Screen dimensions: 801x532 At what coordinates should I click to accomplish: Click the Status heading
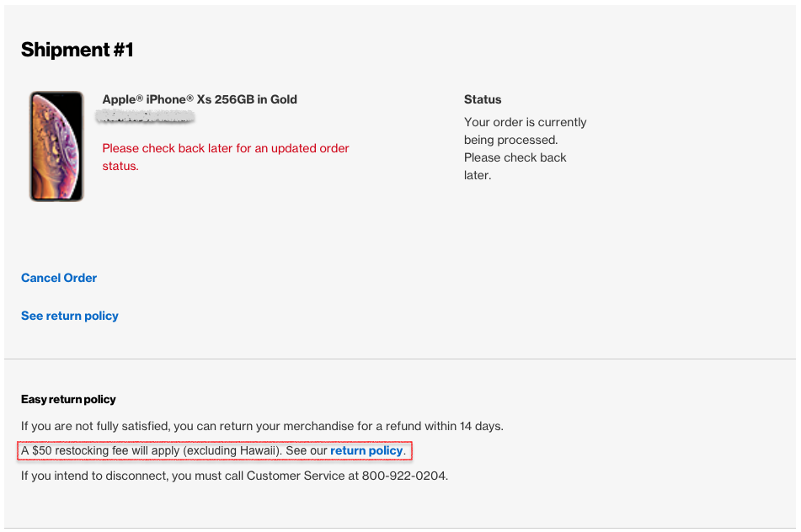click(x=483, y=99)
